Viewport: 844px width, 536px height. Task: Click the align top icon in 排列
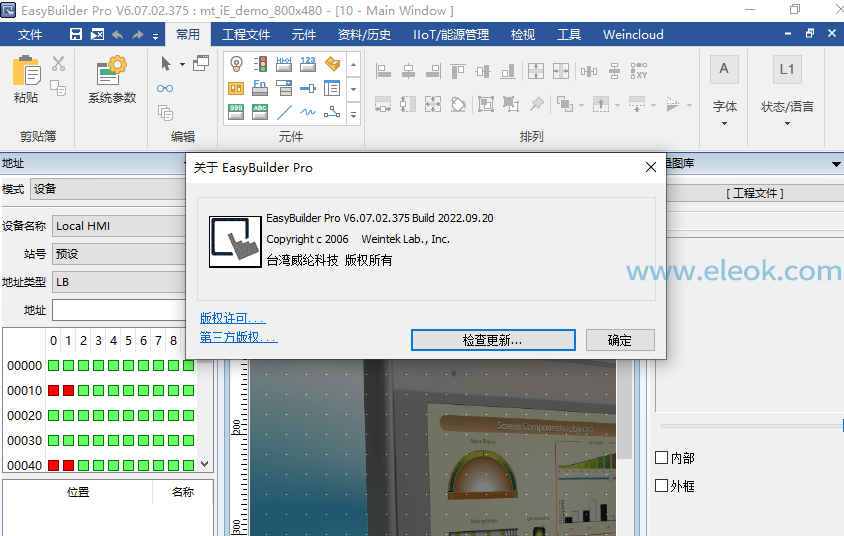point(458,70)
